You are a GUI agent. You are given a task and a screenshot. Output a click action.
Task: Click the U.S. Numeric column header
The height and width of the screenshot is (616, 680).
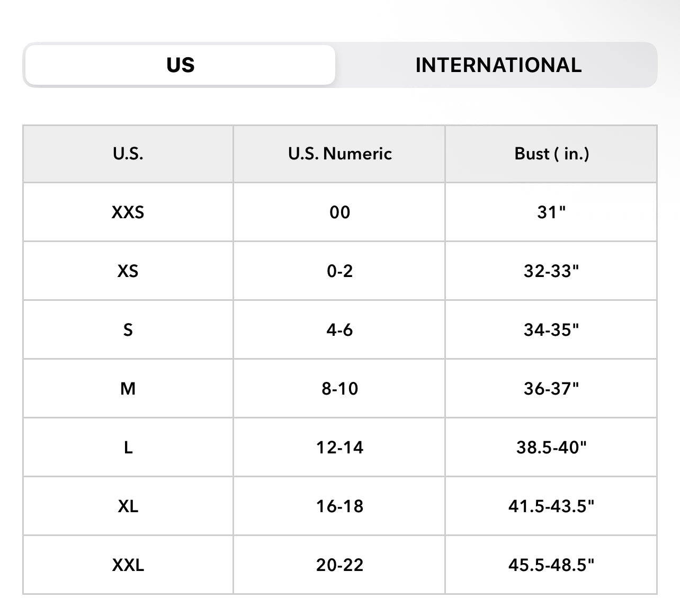tap(339, 154)
